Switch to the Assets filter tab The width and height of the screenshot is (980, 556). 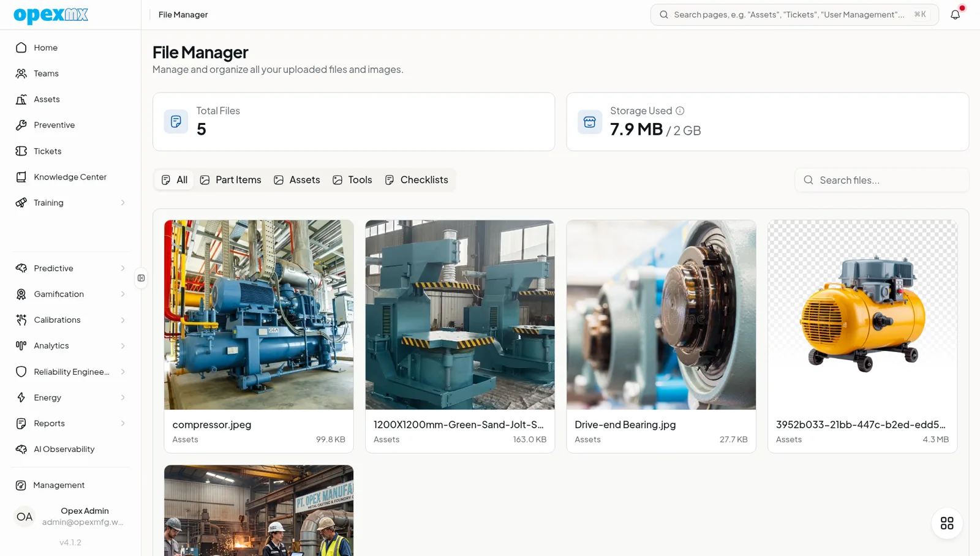tap(297, 180)
